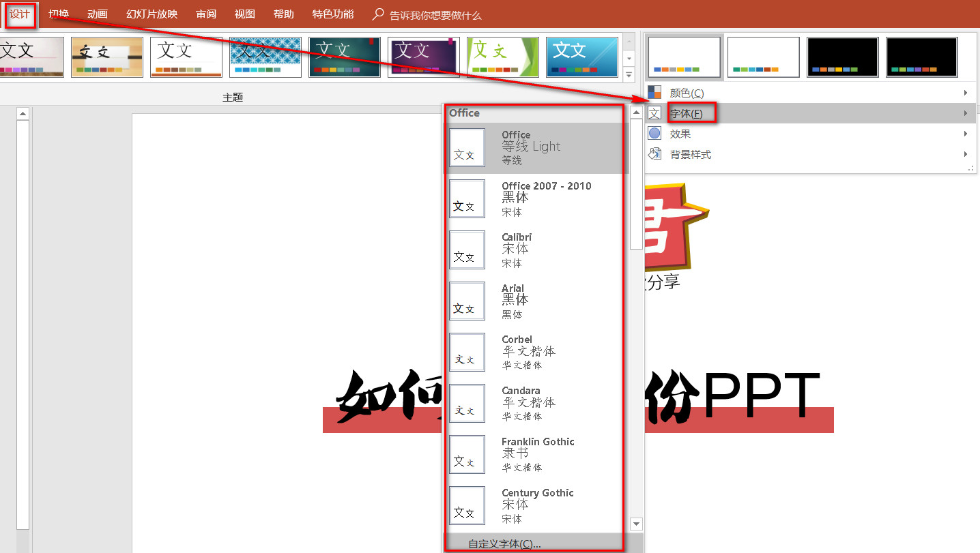
Task: Click the 效果 blue sphere icon
Action: pyautogui.click(x=654, y=134)
